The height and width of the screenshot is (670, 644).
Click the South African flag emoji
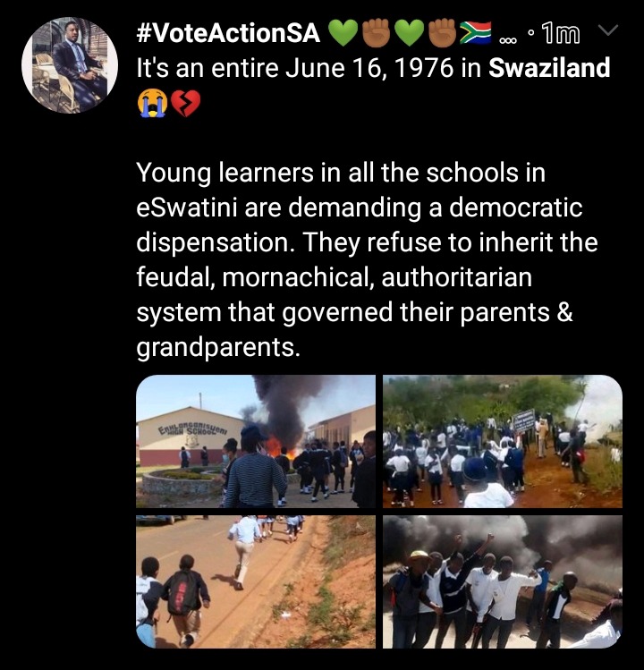[x=476, y=33]
